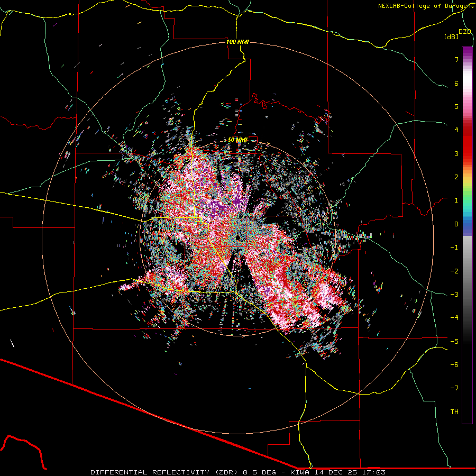Screen dimensions: 476x476
Task: Select the 7 value on dB scale
Action: point(456,59)
